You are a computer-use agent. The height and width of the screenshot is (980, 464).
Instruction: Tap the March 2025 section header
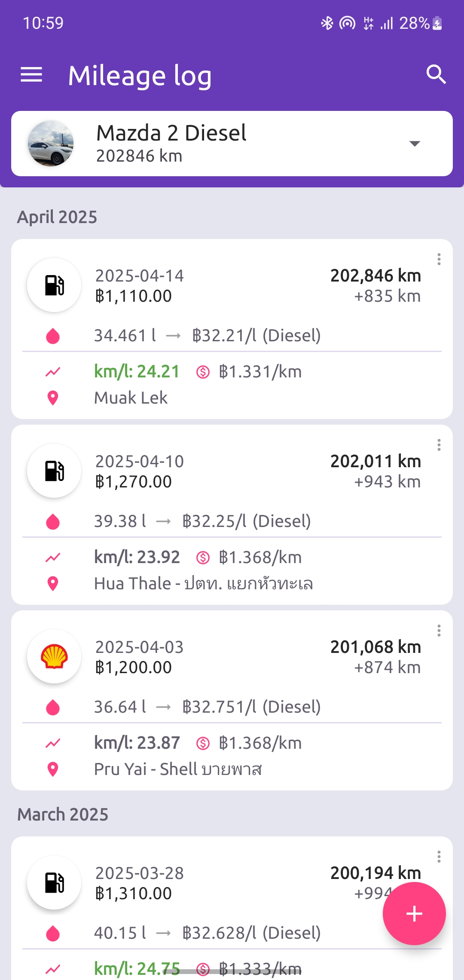(x=63, y=815)
